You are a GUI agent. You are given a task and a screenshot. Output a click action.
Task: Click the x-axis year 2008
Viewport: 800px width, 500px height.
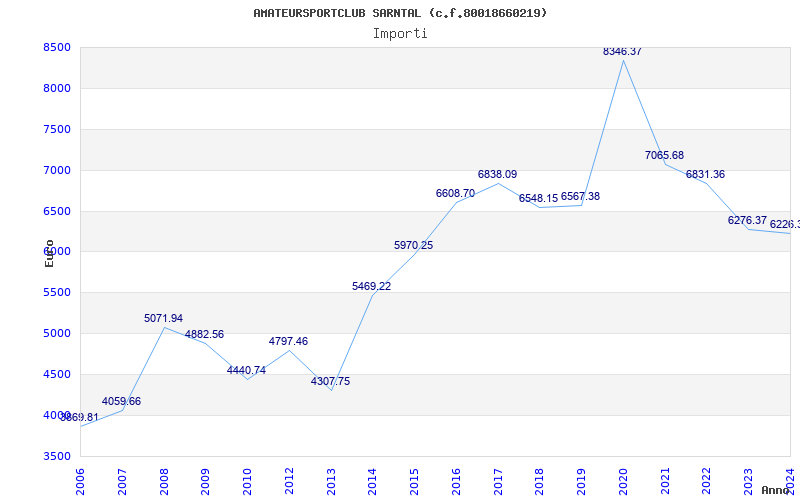164,482
